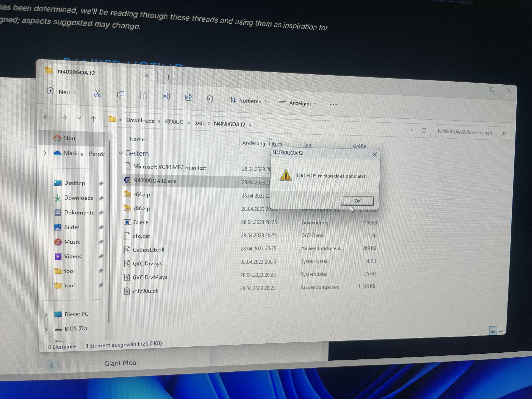Click the Rename icon in toolbar
The width and height of the screenshot is (532, 399).
coord(166,97)
